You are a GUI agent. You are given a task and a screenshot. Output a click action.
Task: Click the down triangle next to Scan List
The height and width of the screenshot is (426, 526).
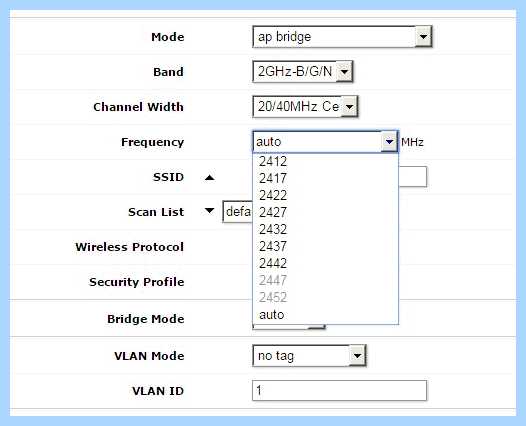(x=209, y=211)
